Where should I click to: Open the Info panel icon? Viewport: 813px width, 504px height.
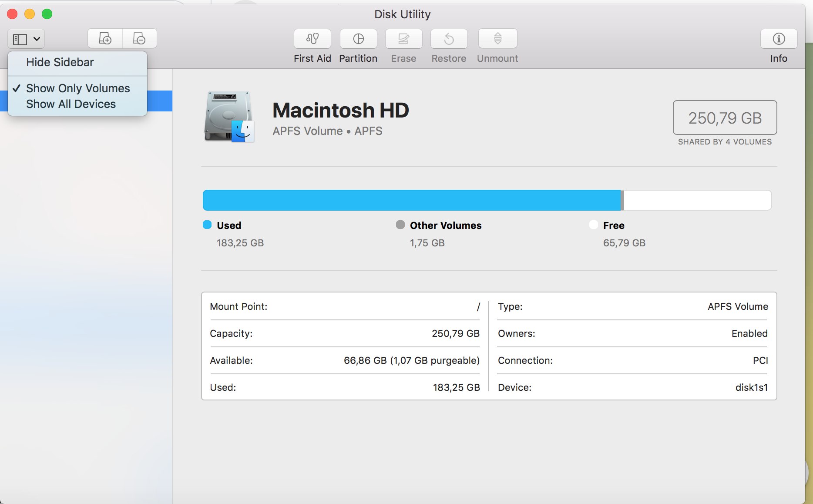[x=779, y=39]
